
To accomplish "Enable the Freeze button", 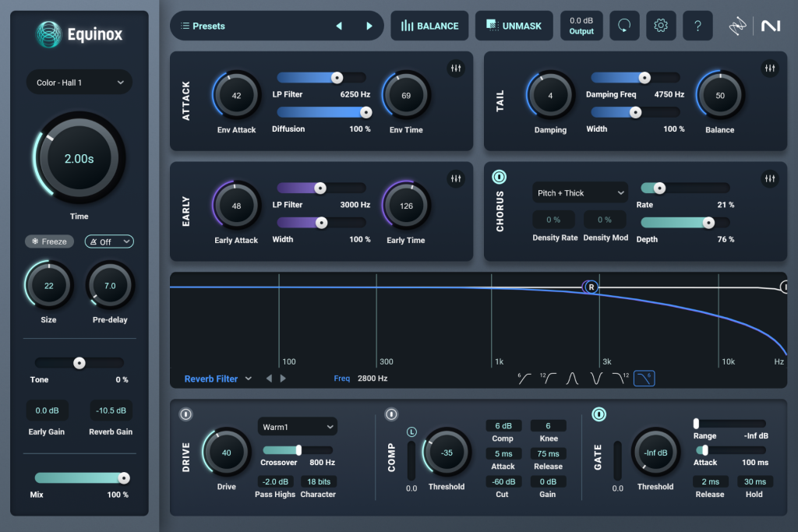I will (49, 241).
